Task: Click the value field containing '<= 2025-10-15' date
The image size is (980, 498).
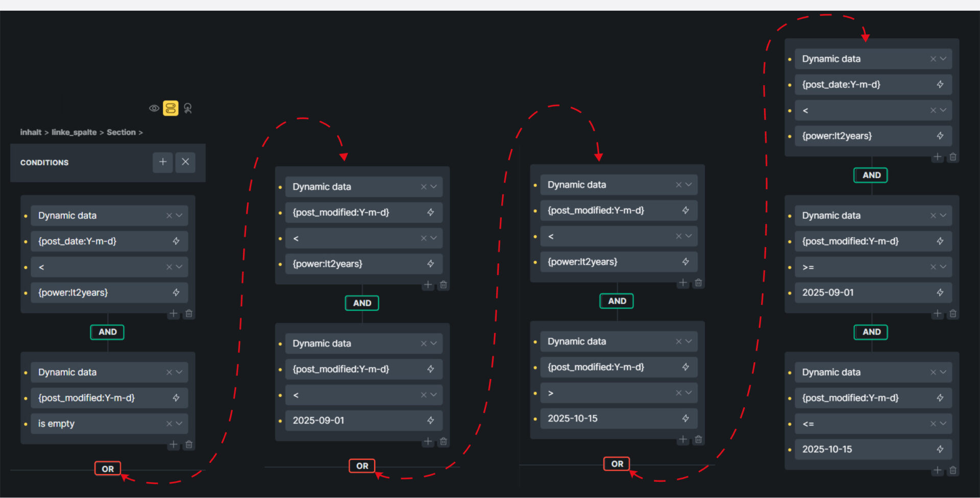Action: coord(863,450)
